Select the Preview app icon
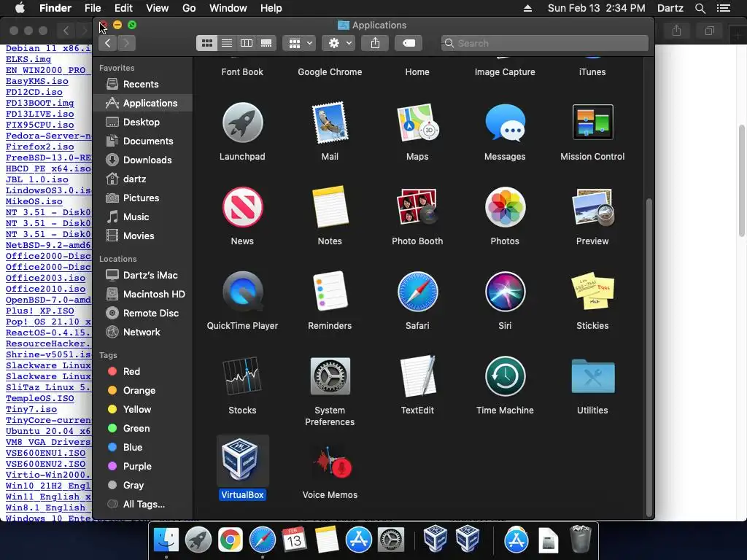 592,207
